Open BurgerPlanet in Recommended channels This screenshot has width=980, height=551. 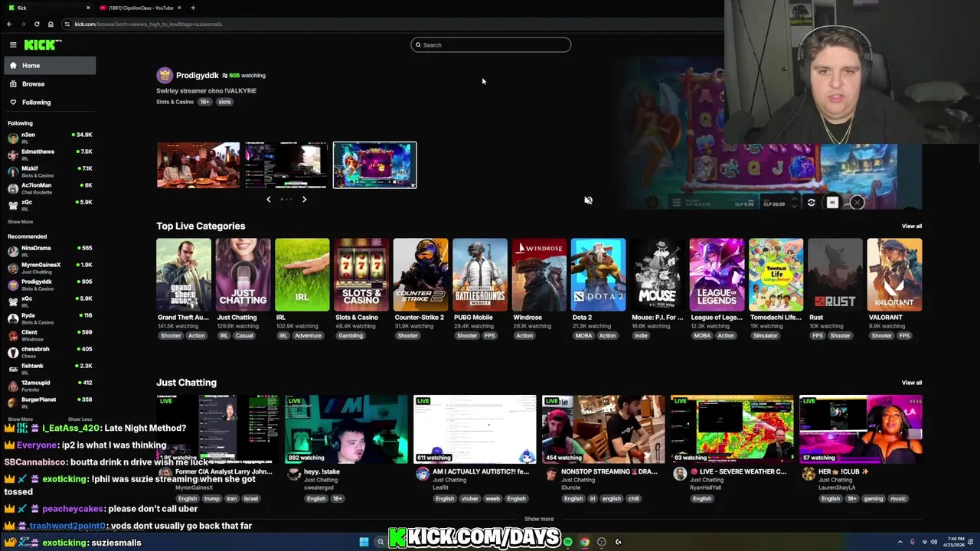(x=50, y=403)
